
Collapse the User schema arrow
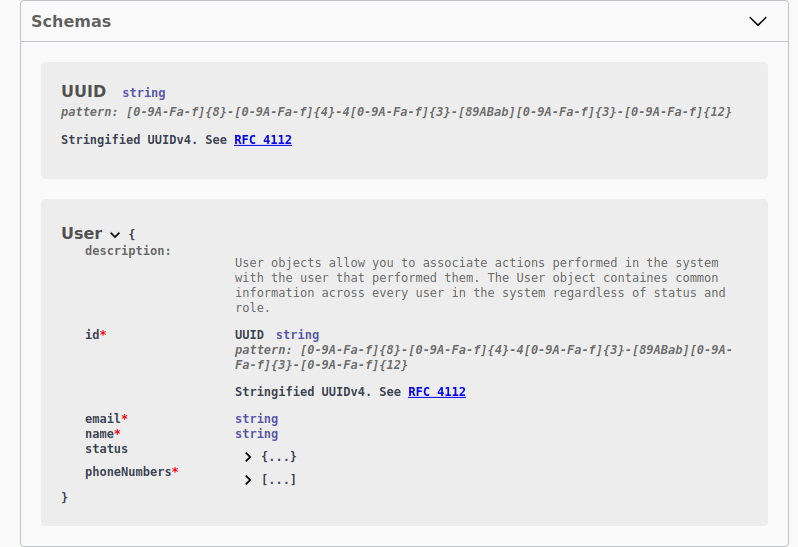[115, 235]
